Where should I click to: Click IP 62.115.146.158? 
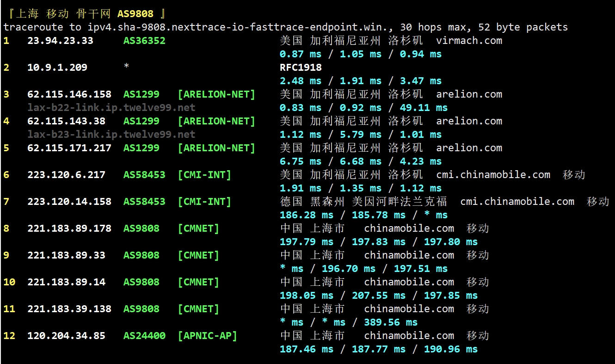tap(69, 94)
